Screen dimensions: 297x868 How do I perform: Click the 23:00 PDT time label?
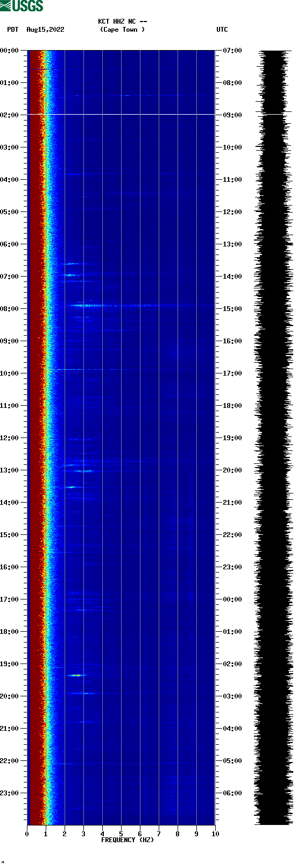[10, 793]
